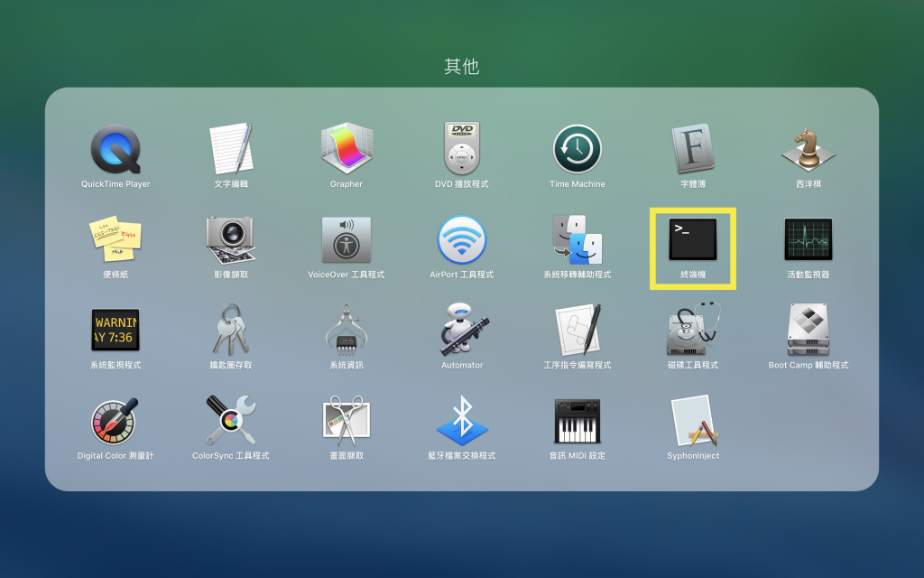Launch 音訊 MIDI 設定
This screenshot has width=924, height=578.
(x=577, y=421)
